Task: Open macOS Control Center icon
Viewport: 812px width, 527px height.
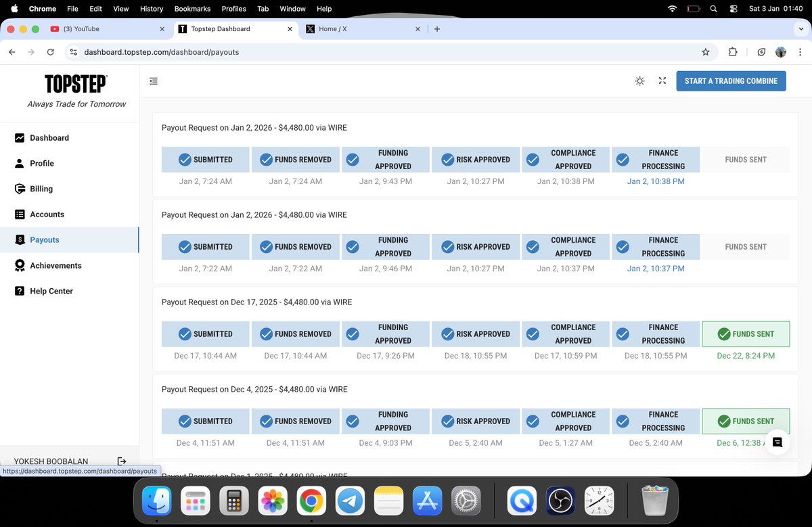Action: point(734,9)
